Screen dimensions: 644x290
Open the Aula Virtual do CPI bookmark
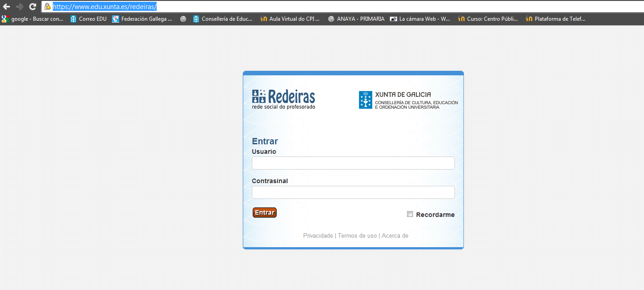[x=290, y=19]
